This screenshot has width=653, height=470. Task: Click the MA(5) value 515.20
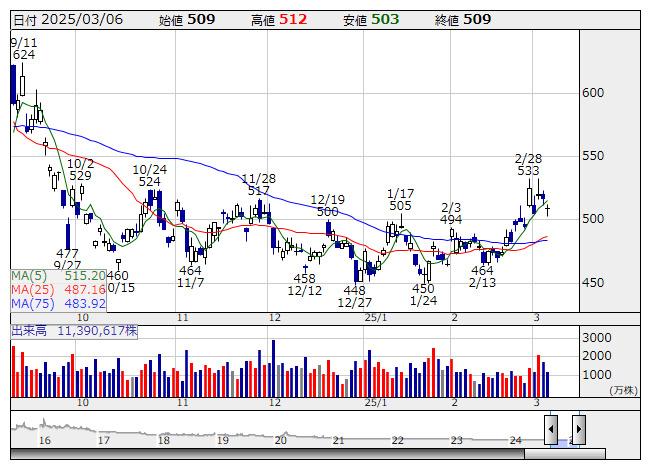pyautogui.click(x=85, y=276)
